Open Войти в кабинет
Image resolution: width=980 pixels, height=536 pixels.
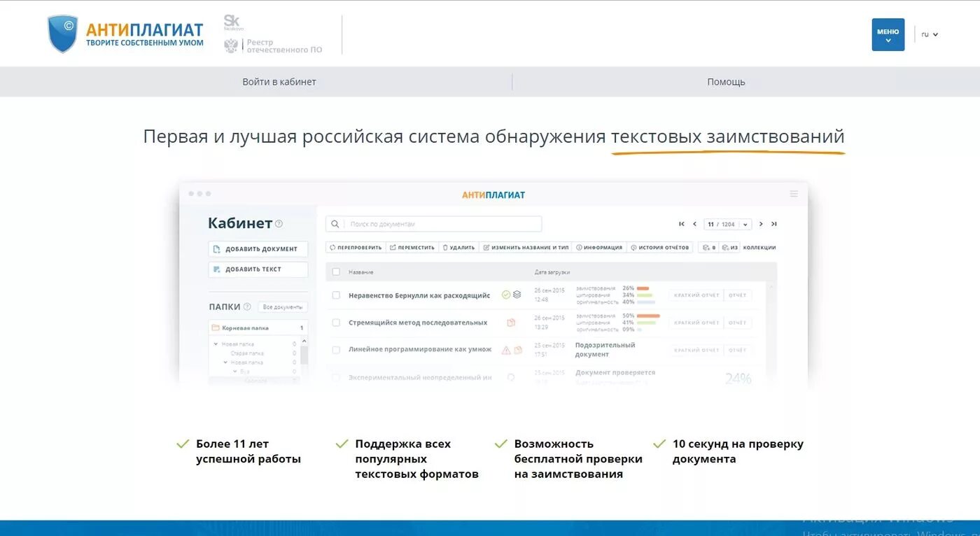click(x=279, y=82)
